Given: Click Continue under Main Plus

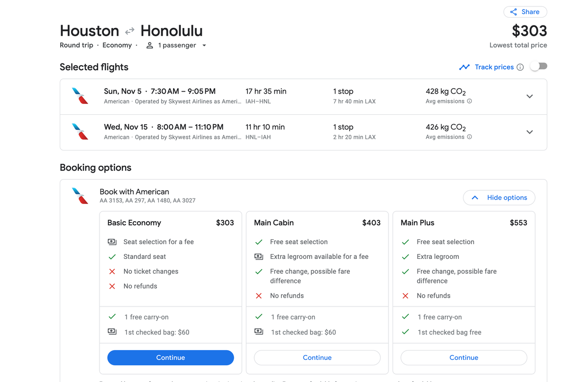Looking at the screenshot, I should click(464, 357).
